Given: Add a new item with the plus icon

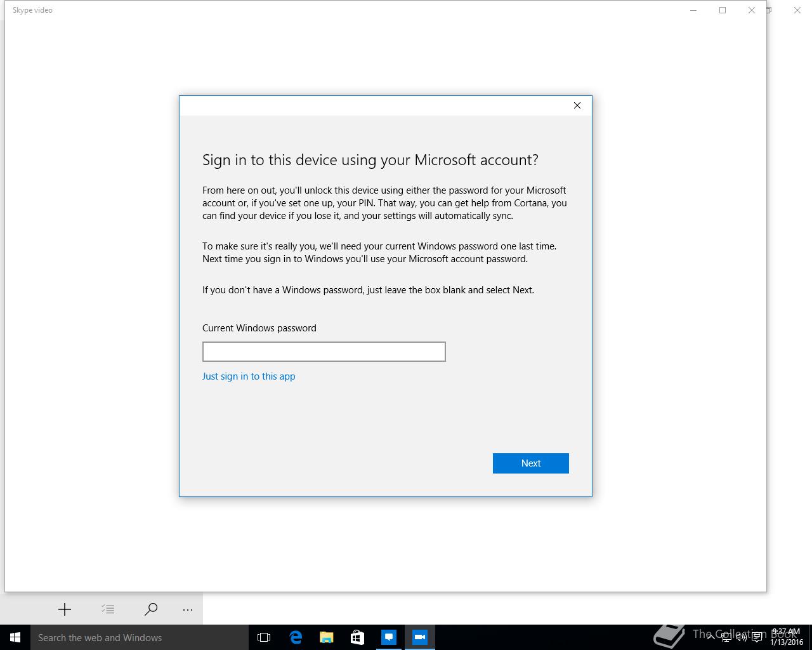Looking at the screenshot, I should pos(65,609).
